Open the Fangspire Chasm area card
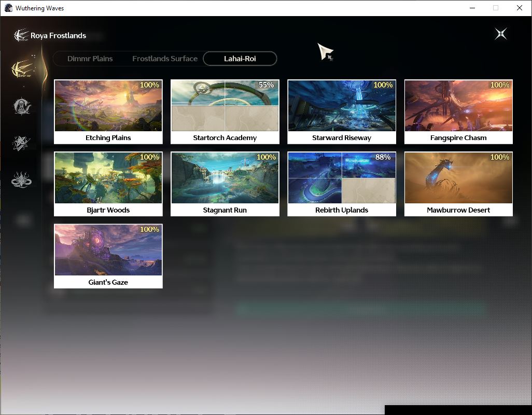Viewport: 532px width, 415px height. (458, 112)
